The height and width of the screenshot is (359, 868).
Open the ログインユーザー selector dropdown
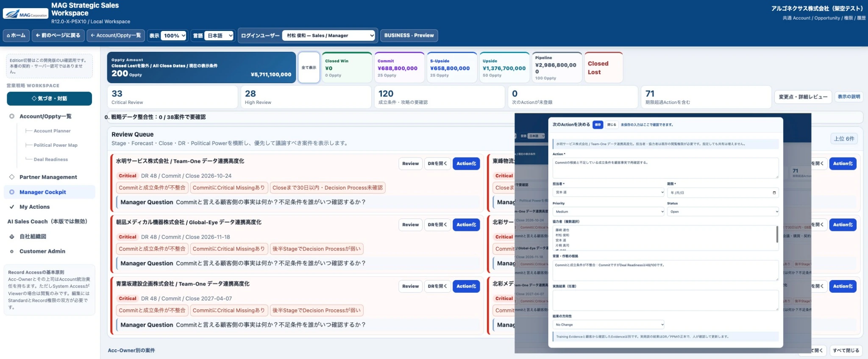(x=329, y=36)
